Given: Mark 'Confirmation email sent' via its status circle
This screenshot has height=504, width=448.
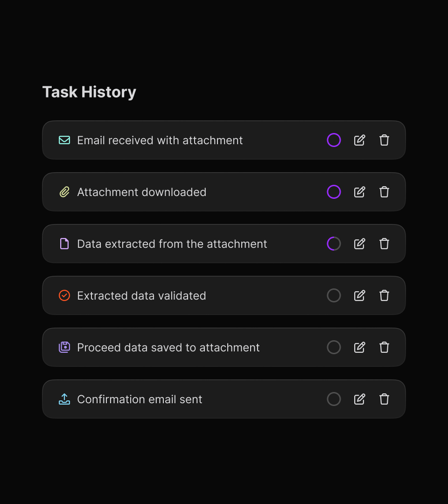Looking at the screenshot, I should tap(334, 399).
